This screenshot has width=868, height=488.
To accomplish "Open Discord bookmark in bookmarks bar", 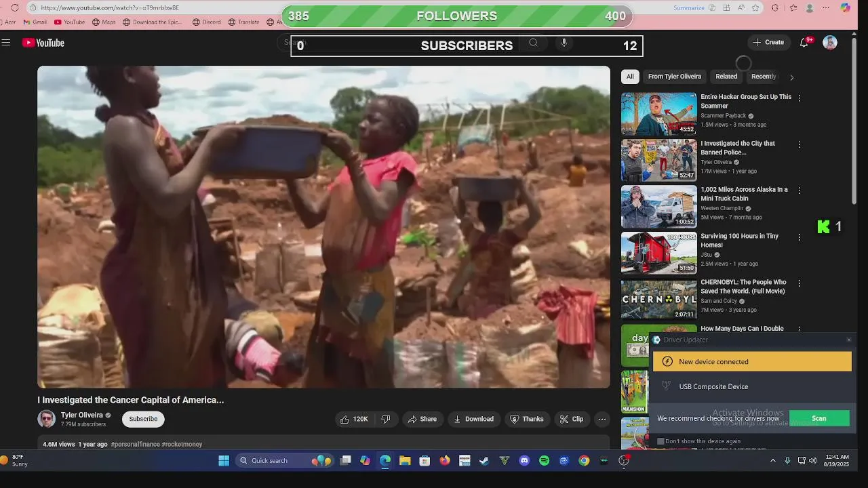I will (x=207, y=22).
